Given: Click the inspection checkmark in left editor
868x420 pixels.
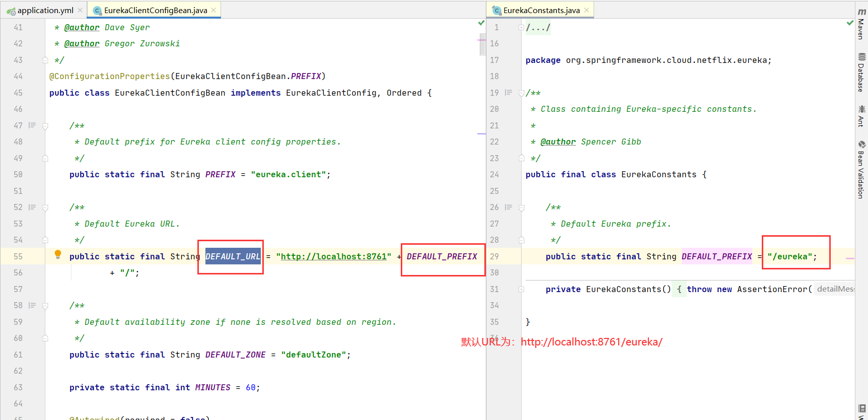Looking at the screenshot, I should point(481,23).
